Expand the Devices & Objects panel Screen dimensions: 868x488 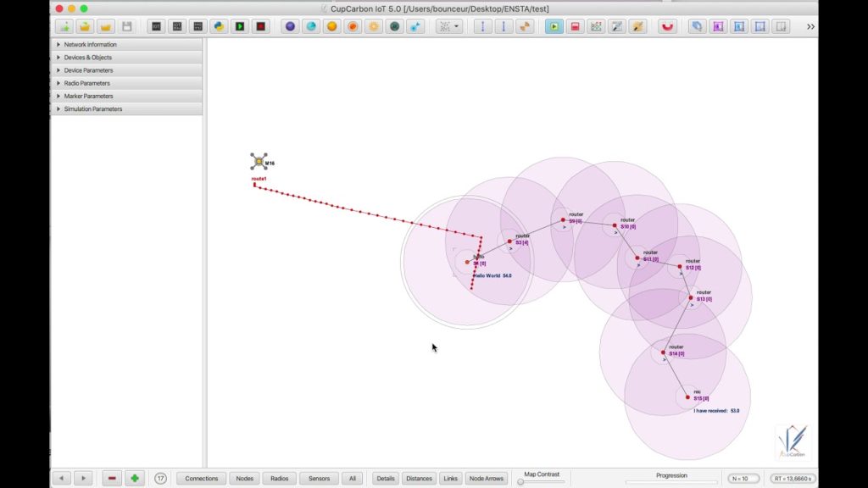[127, 58]
